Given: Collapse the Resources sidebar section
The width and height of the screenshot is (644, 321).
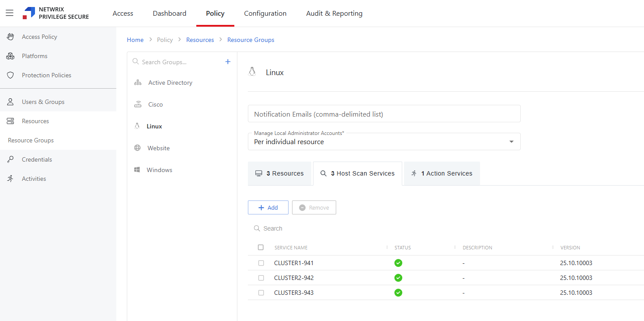Looking at the screenshot, I should [x=35, y=121].
